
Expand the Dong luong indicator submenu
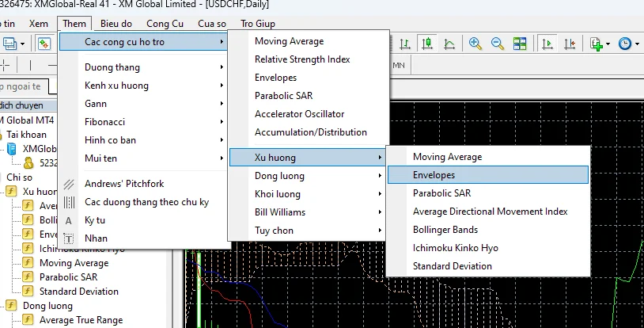point(308,176)
